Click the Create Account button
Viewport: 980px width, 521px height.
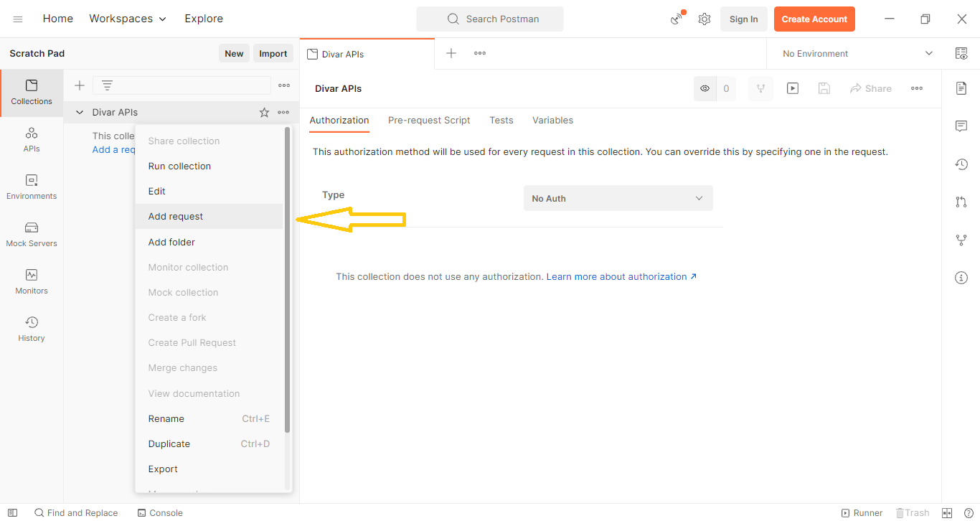click(x=814, y=19)
